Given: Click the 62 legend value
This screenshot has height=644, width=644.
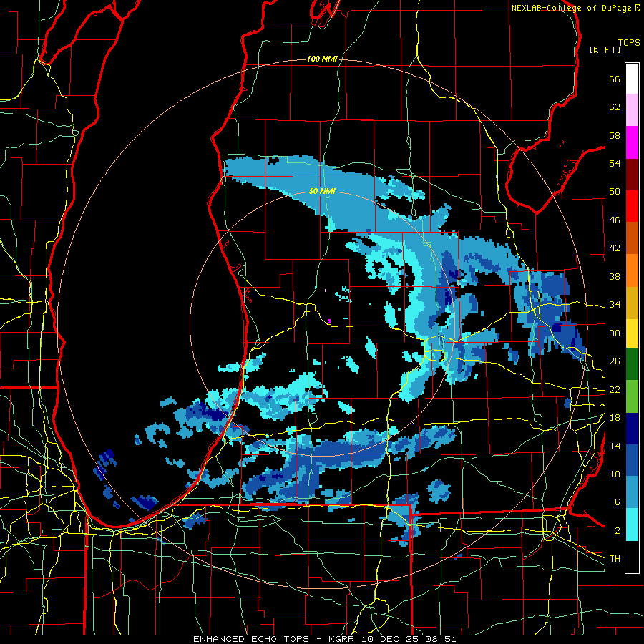Looking at the screenshot, I should tap(615, 107).
